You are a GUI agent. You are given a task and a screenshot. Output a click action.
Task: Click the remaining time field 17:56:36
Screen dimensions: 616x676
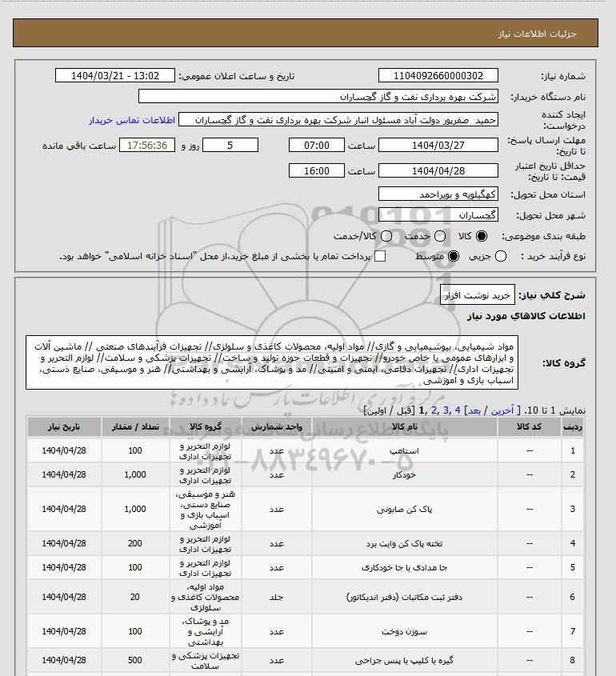[147, 146]
